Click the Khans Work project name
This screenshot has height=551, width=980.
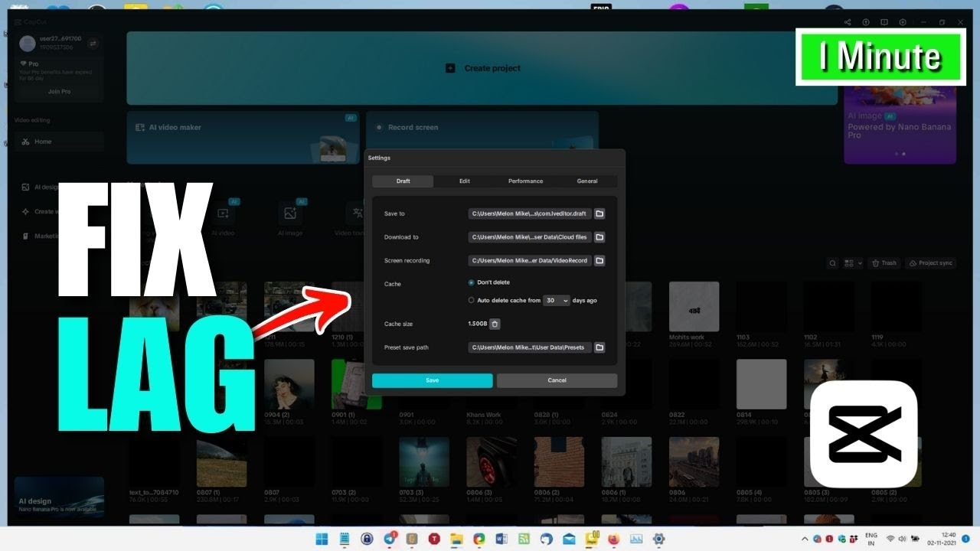pyautogui.click(x=484, y=415)
